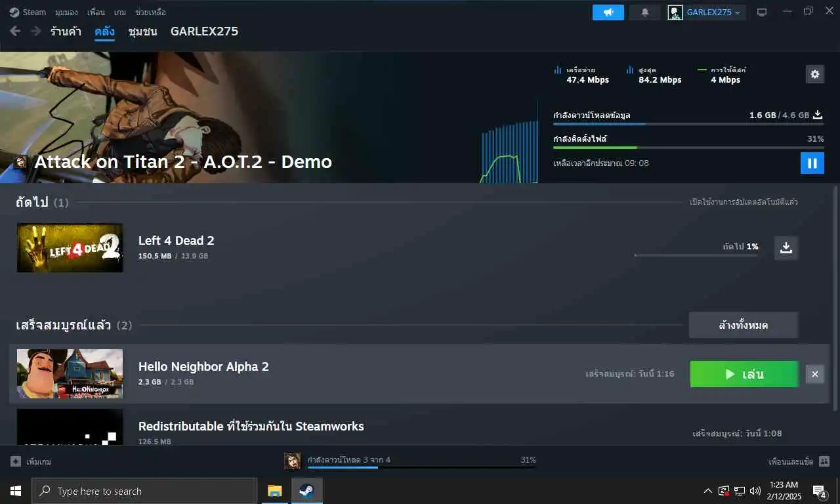
Task: Click เหลือเวลาอีกประมาณ time remaining text
Action: [x=601, y=163]
